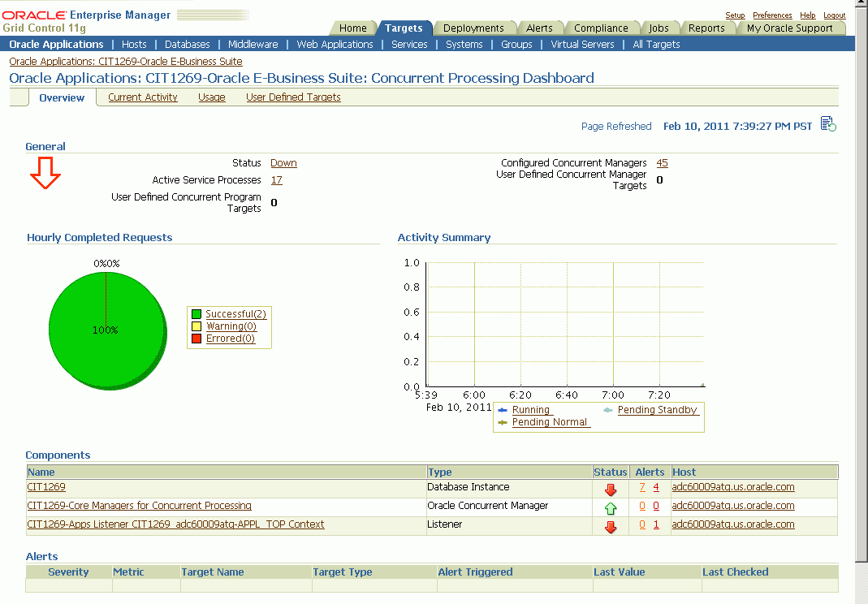Click the green Successful legend swatch
This screenshot has height=604, width=868.
pyautogui.click(x=196, y=314)
